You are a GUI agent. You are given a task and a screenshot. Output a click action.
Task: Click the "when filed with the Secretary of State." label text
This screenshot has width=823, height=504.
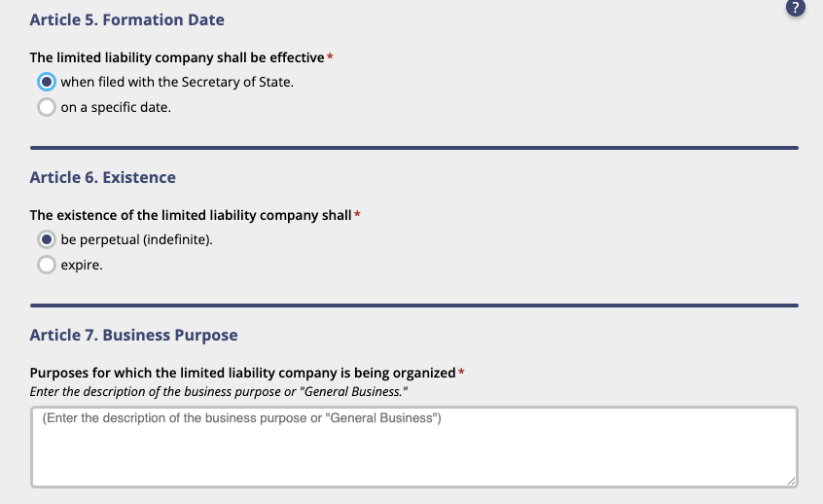click(x=177, y=82)
